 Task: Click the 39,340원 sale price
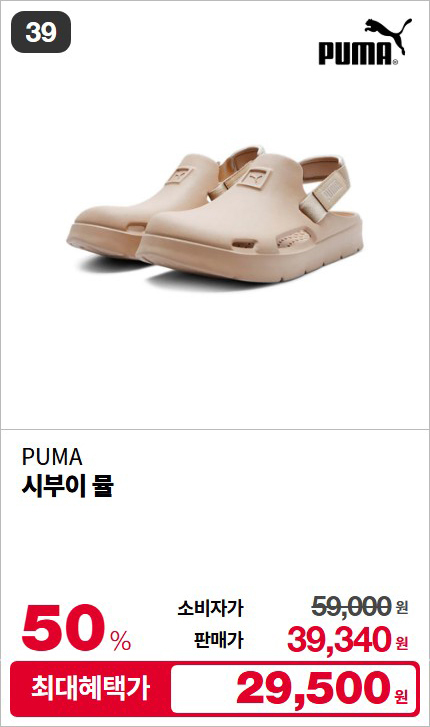click(x=348, y=640)
